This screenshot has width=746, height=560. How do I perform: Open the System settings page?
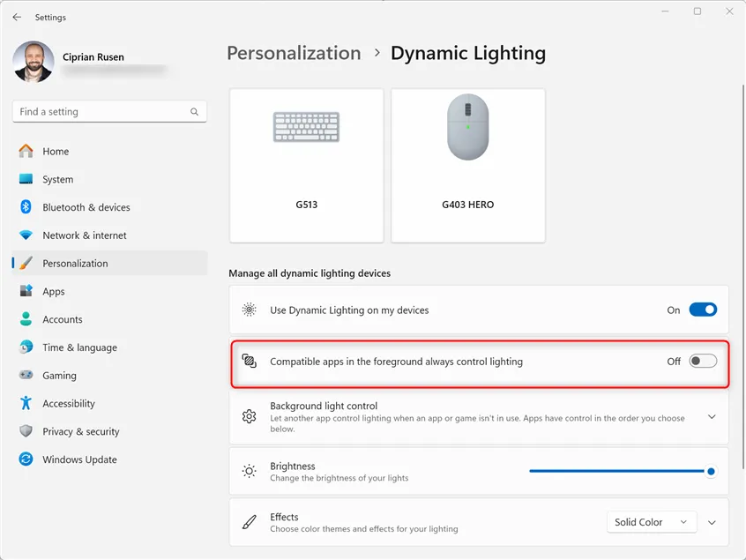pyautogui.click(x=58, y=179)
